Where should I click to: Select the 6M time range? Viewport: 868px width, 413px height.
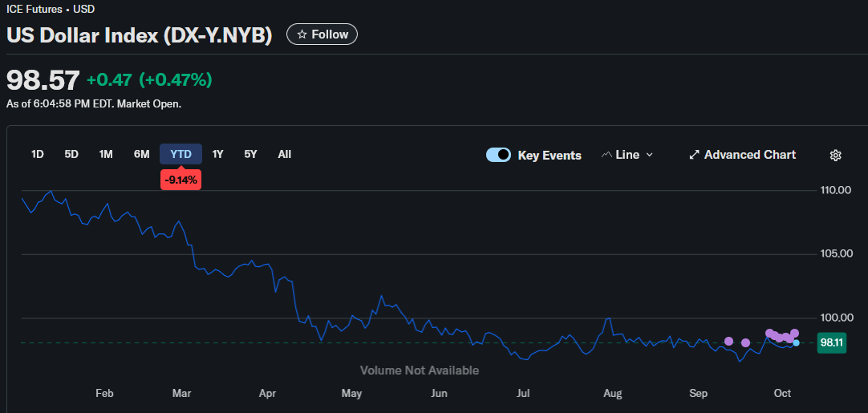(x=141, y=154)
